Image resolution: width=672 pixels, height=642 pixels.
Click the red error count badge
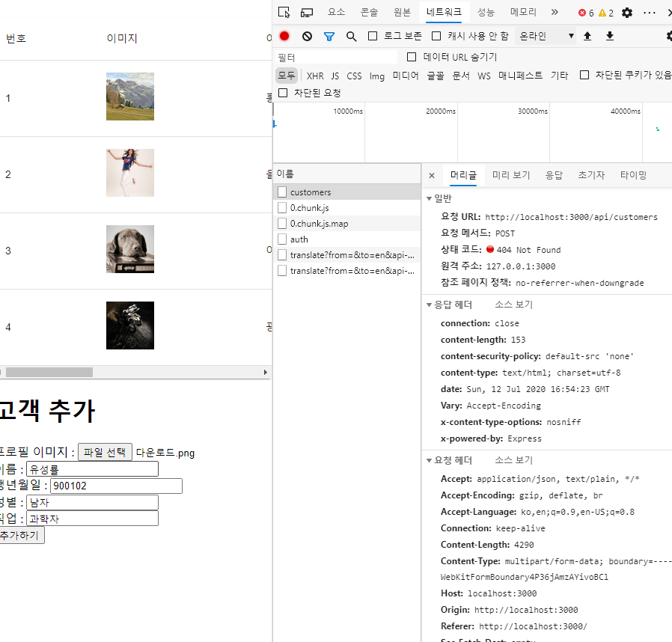[x=586, y=13]
